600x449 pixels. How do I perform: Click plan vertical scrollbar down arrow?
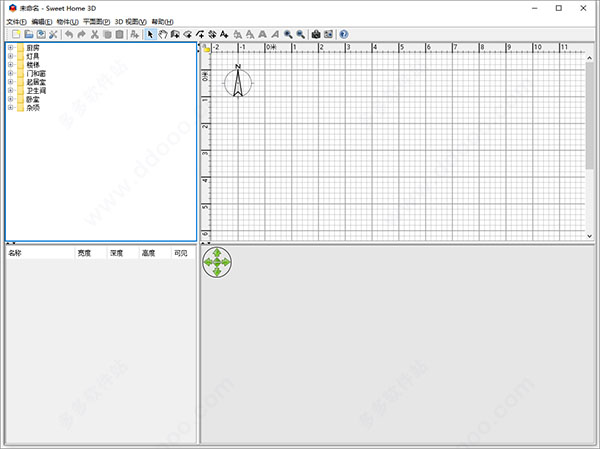pyautogui.click(x=589, y=236)
